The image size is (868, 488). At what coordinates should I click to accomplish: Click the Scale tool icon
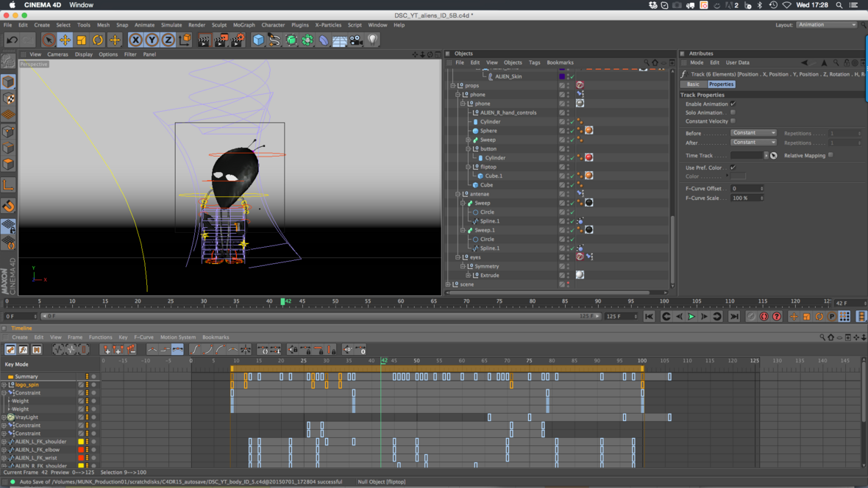82,40
